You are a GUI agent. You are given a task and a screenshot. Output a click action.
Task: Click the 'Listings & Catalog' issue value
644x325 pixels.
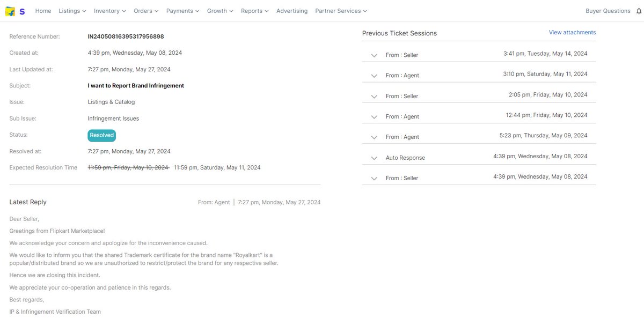[x=112, y=102]
